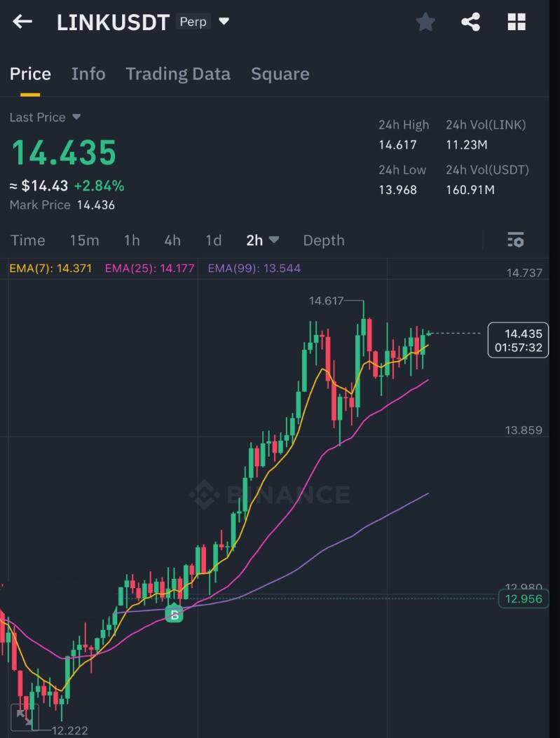The image size is (560, 738).
Task: Open the Trading Data tab
Action: click(178, 74)
